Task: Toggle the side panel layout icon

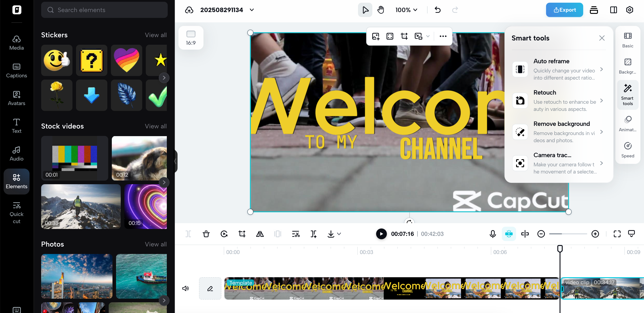Action: [613, 10]
